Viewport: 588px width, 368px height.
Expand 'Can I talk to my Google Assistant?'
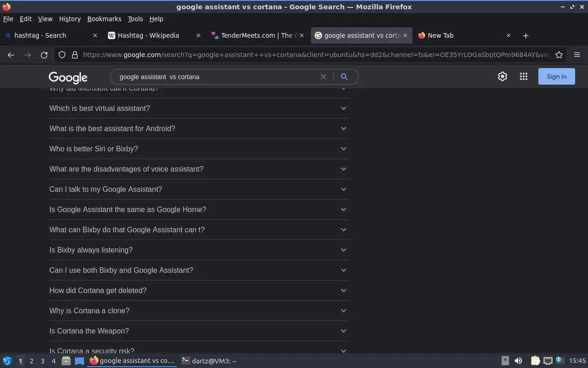[199, 190]
